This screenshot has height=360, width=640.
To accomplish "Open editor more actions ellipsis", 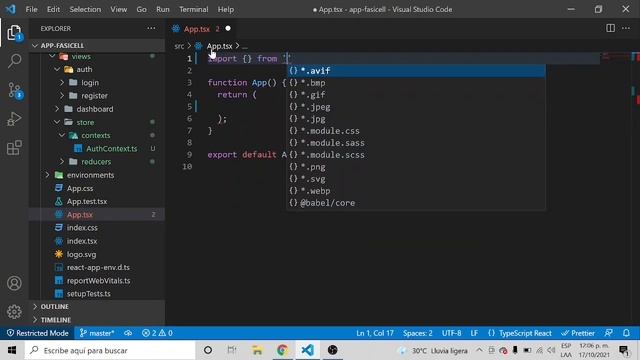I will tap(626, 28).
